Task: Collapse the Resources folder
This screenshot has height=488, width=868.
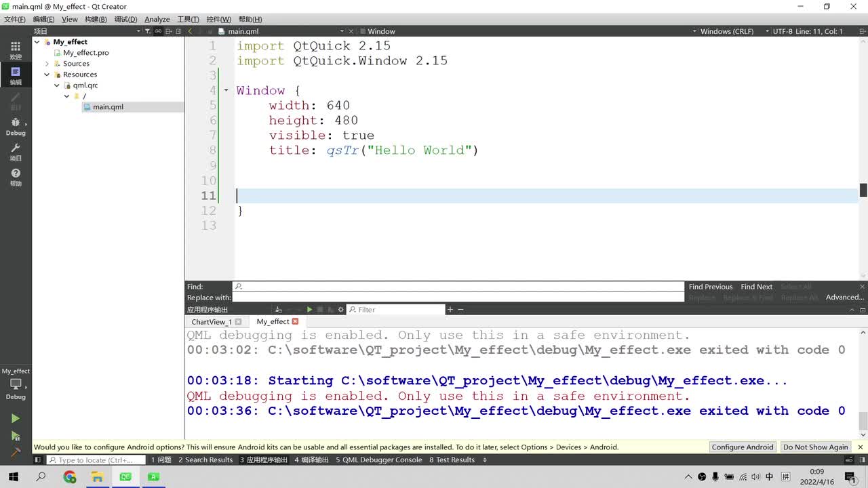Action: click(47, 75)
